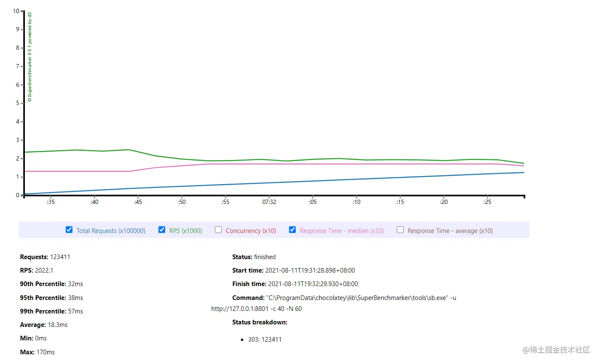The height and width of the screenshot is (364, 600).
Task: Click Response Time - median (x10) label
Action: pyautogui.click(x=342, y=231)
